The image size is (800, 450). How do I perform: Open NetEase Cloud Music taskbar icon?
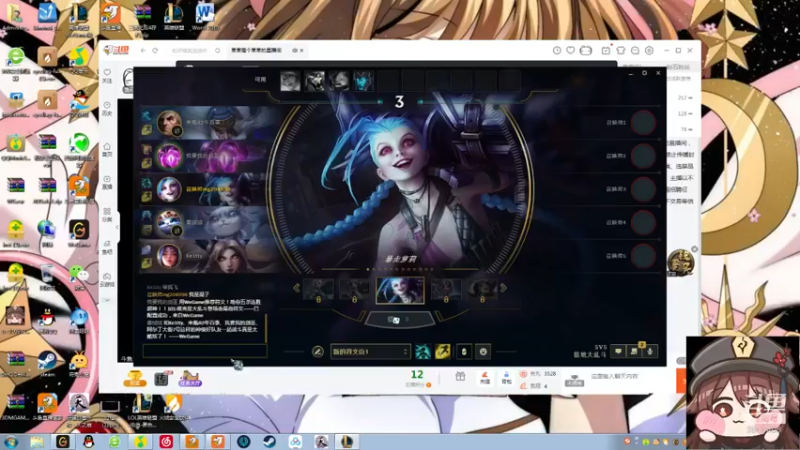(166, 442)
